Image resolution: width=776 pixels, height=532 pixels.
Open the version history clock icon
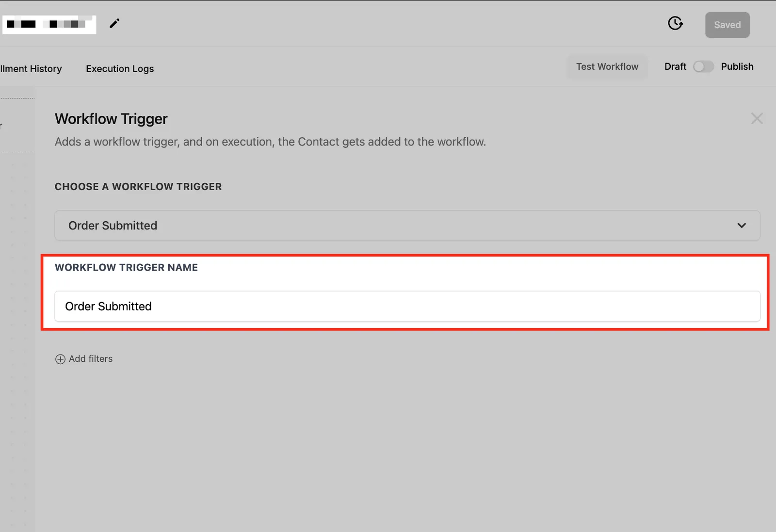click(675, 23)
